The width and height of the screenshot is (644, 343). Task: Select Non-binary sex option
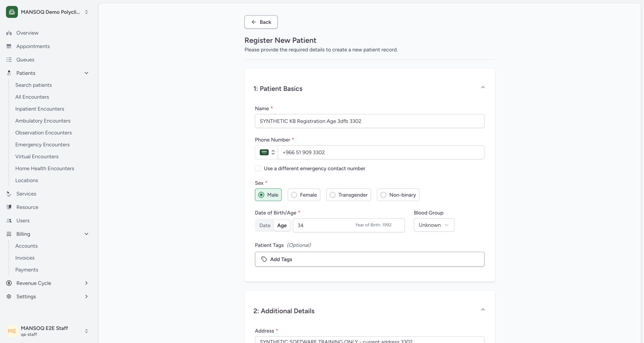point(398,195)
